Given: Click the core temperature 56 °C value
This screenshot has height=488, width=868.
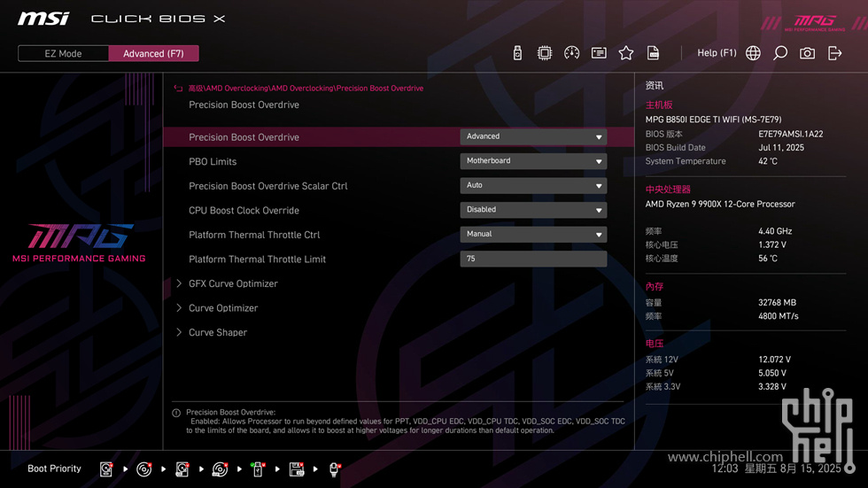Looking at the screenshot, I should coord(768,259).
